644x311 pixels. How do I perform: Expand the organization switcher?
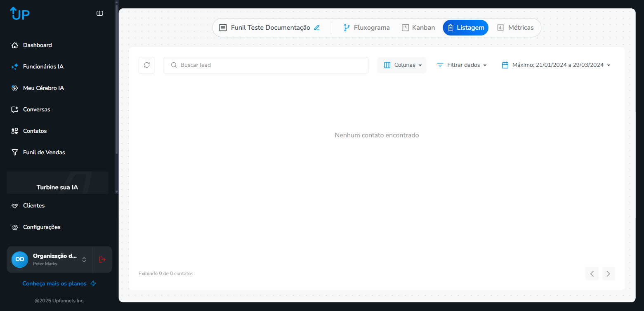tap(84, 259)
